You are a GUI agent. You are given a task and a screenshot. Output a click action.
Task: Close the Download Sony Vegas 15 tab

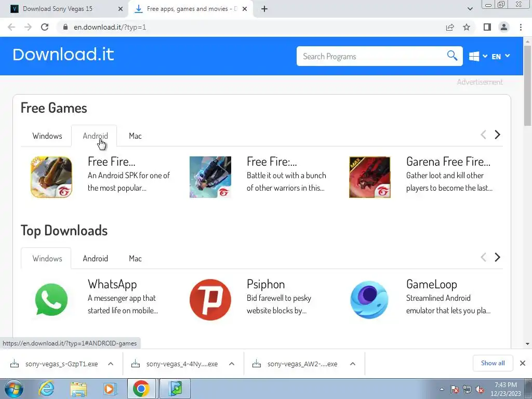pyautogui.click(x=121, y=9)
